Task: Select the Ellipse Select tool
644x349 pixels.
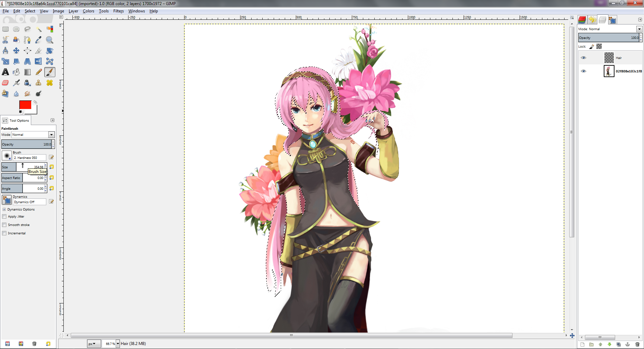Action: (16, 29)
